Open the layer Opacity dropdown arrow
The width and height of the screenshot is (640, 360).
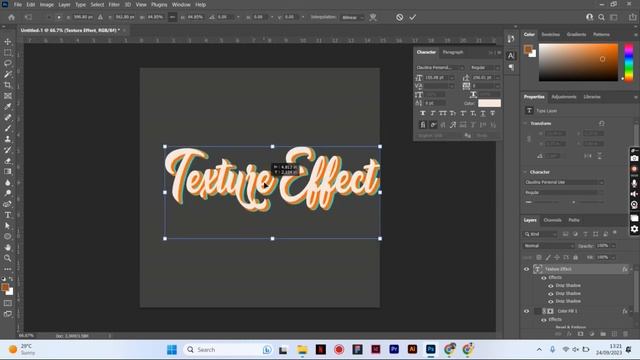[613, 246]
